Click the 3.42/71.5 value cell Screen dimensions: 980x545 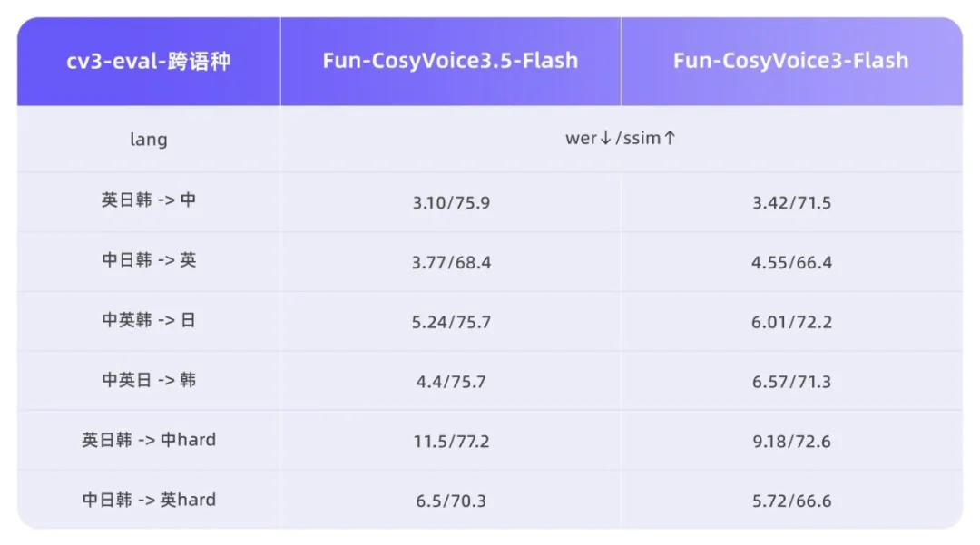tap(790, 202)
